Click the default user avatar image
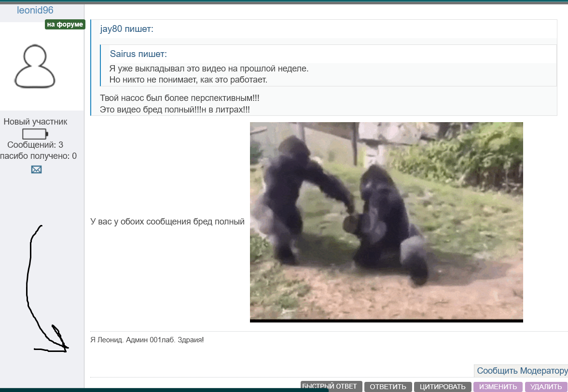568x392 pixels. click(35, 66)
